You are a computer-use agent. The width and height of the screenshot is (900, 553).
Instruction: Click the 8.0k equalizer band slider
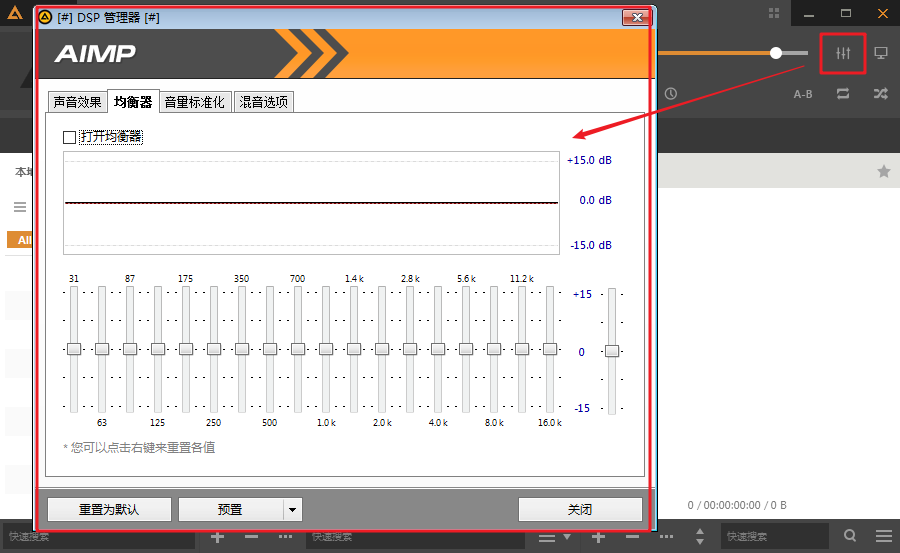(x=494, y=349)
